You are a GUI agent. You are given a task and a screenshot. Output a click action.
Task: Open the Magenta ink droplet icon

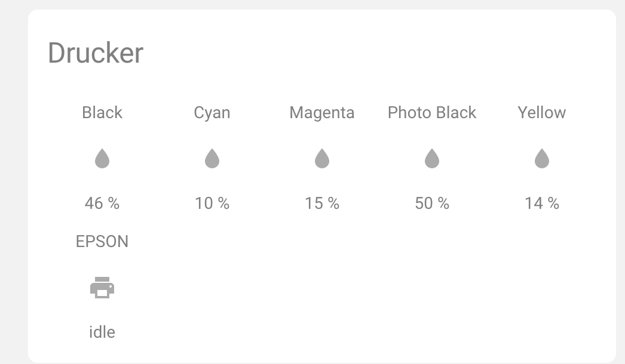322,159
